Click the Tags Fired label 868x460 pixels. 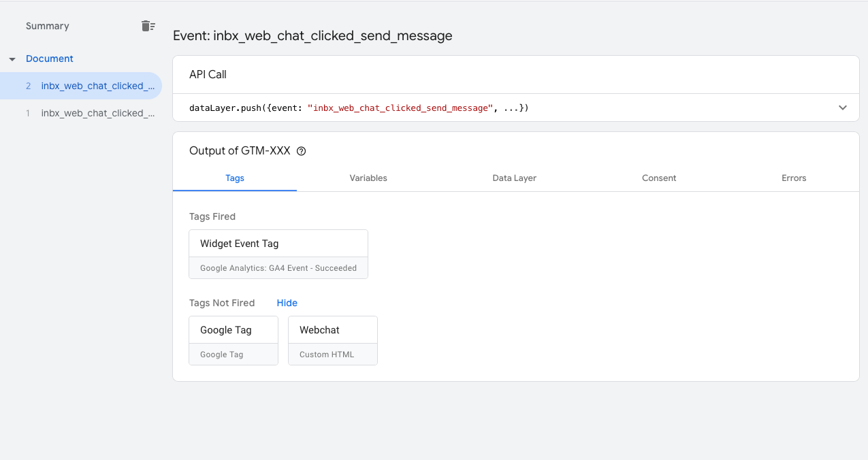coord(212,216)
